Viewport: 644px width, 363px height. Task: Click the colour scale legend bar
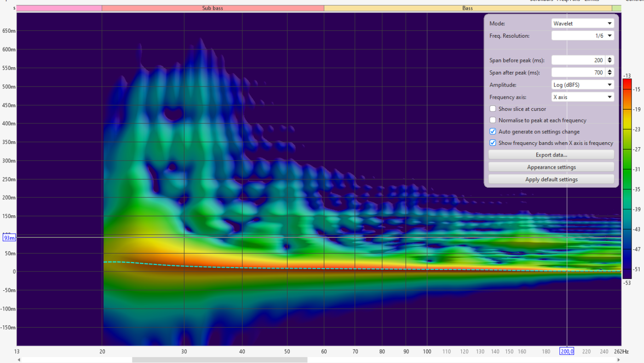pyautogui.click(x=627, y=179)
